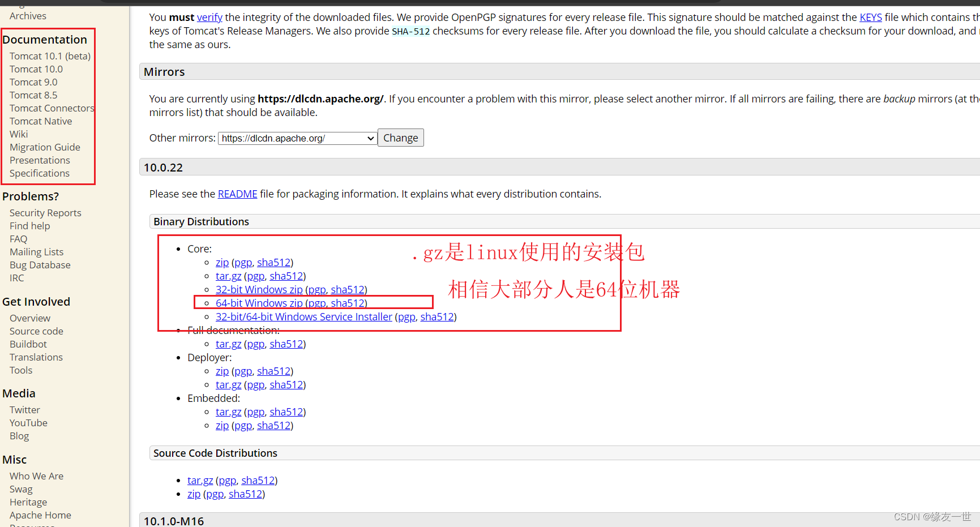Click the Change mirror button

point(401,138)
